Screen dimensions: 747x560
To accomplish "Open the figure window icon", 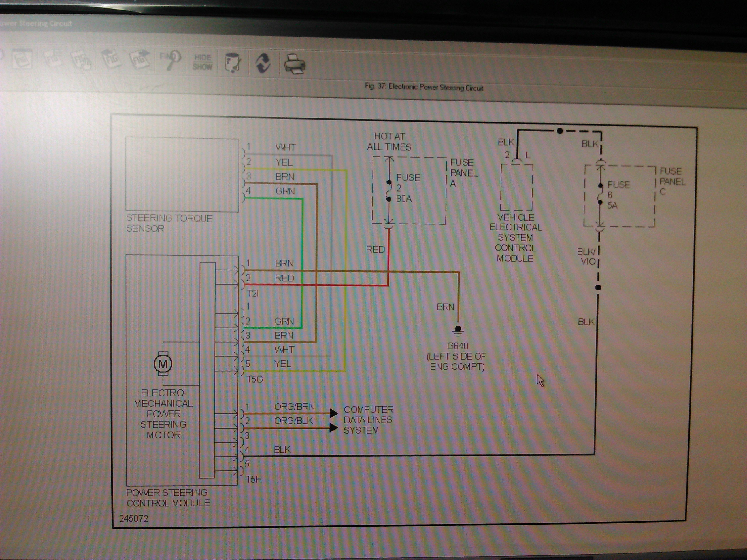I will (22, 59).
